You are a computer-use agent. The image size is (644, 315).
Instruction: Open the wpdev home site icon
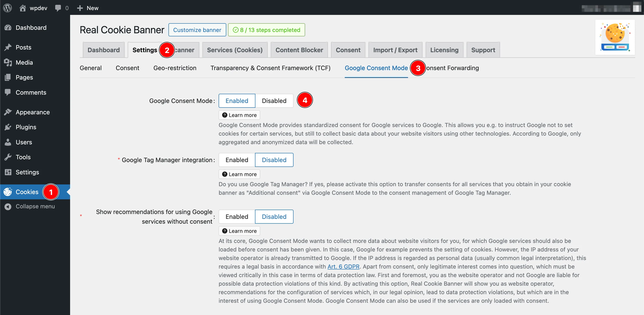[x=23, y=8]
